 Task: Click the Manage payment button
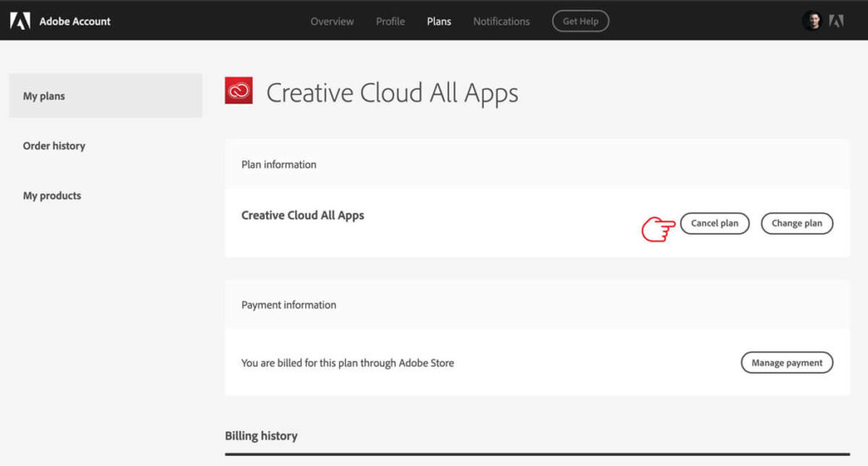point(787,363)
